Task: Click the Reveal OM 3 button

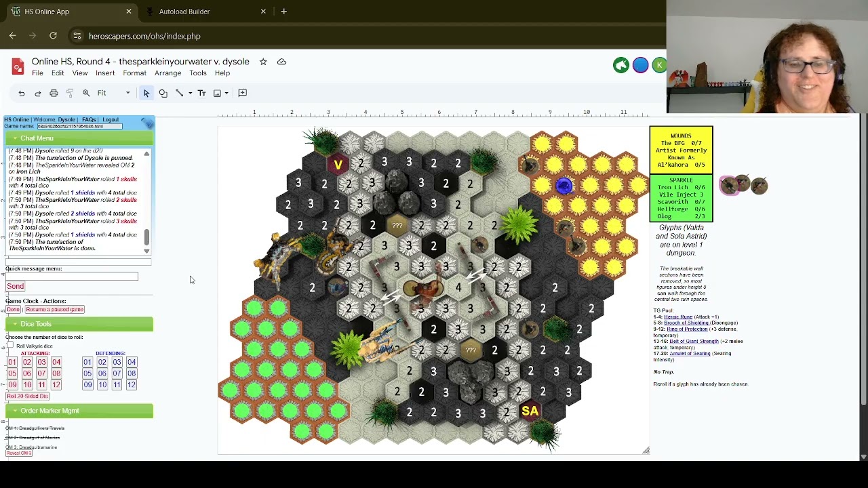Action: (19, 453)
